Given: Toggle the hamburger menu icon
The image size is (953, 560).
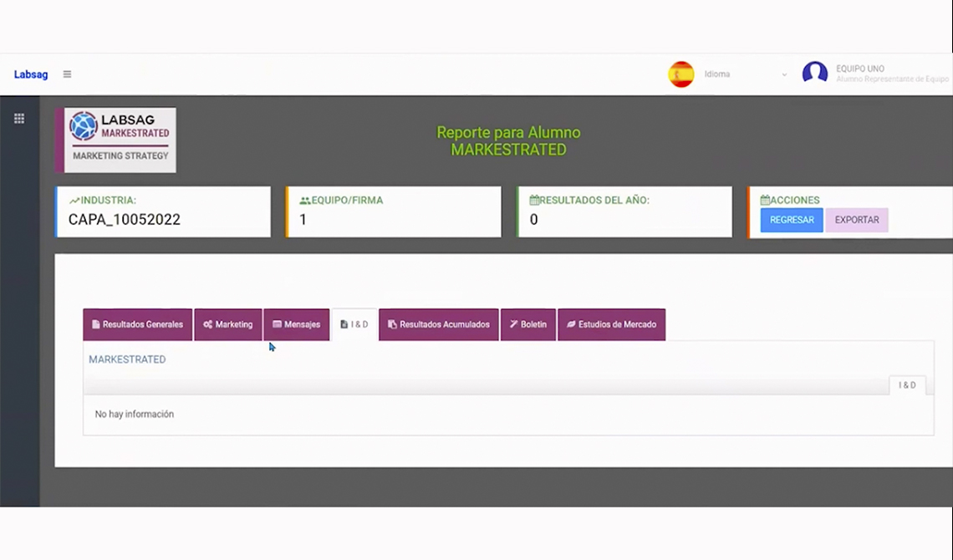Looking at the screenshot, I should point(67,74).
